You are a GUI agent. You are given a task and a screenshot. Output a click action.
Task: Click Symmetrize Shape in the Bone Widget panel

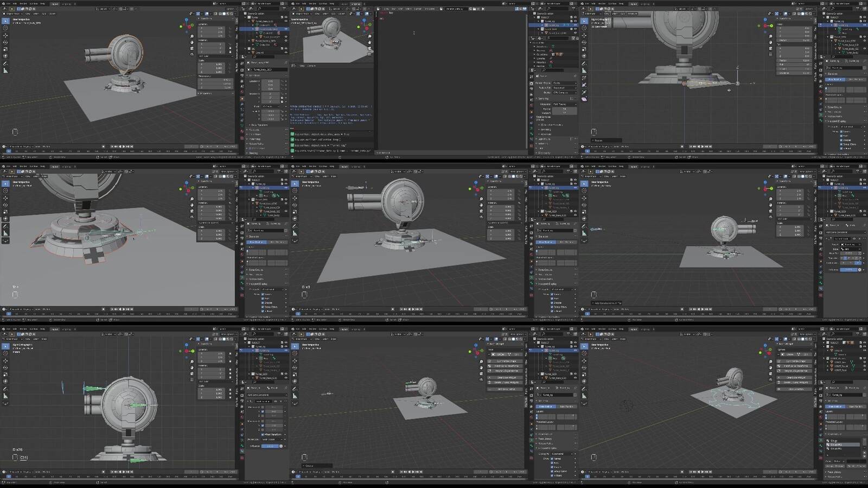(507, 361)
